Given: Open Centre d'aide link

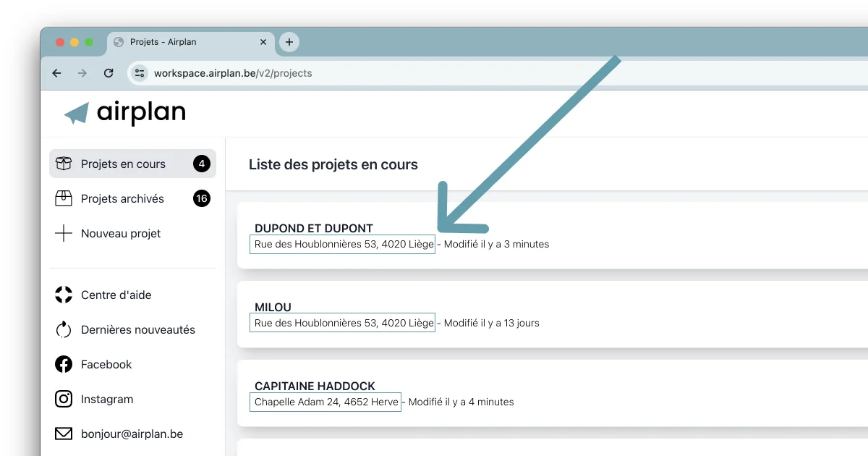Looking at the screenshot, I should click(x=132, y=295).
